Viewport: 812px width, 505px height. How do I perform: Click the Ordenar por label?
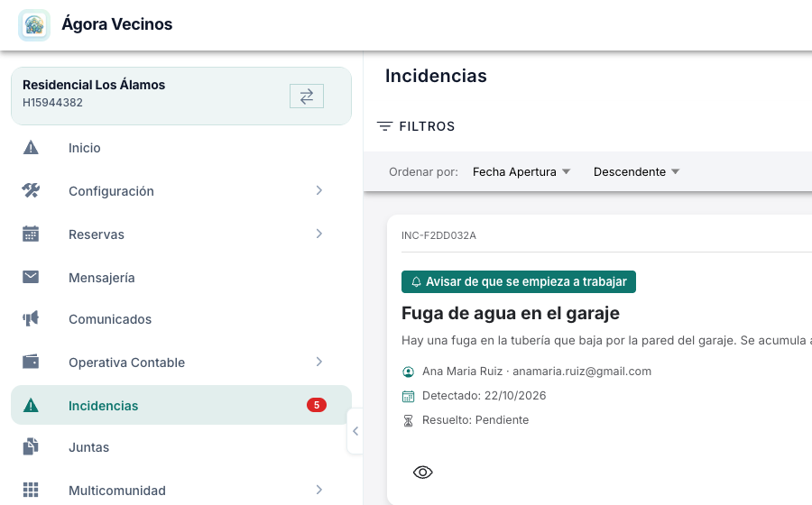pos(424,171)
